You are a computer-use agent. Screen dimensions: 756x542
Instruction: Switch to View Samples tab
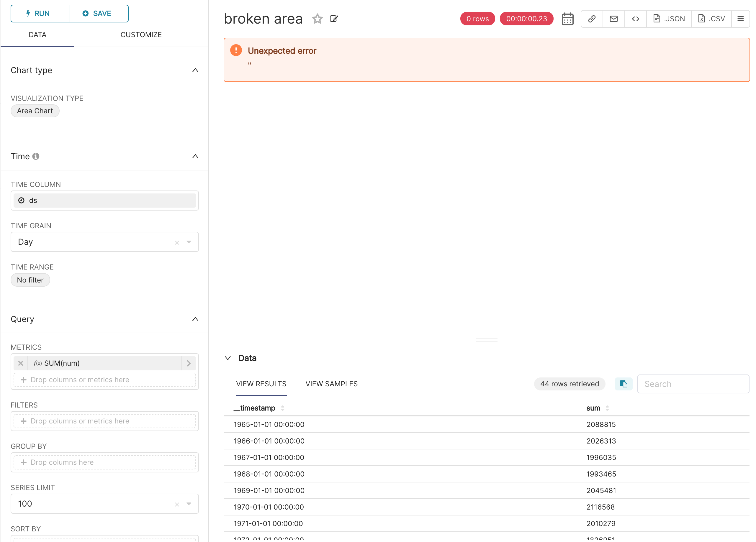pos(331,384)
